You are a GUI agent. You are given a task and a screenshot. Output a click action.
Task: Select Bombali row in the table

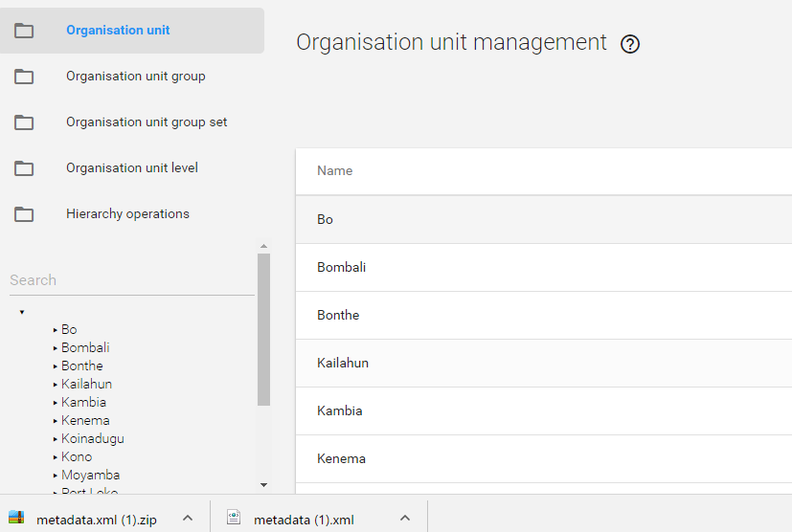342,268
